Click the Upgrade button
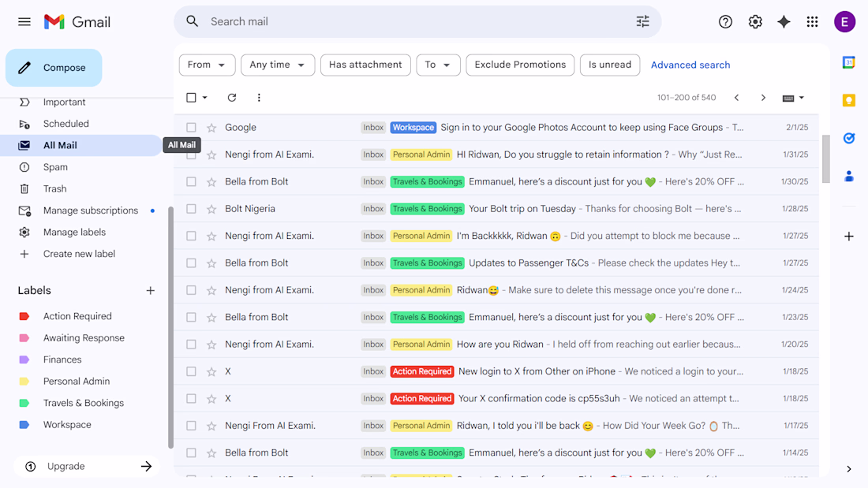Image resolution: width=868 pixels, height=488 pixels. tap(87, 467)
